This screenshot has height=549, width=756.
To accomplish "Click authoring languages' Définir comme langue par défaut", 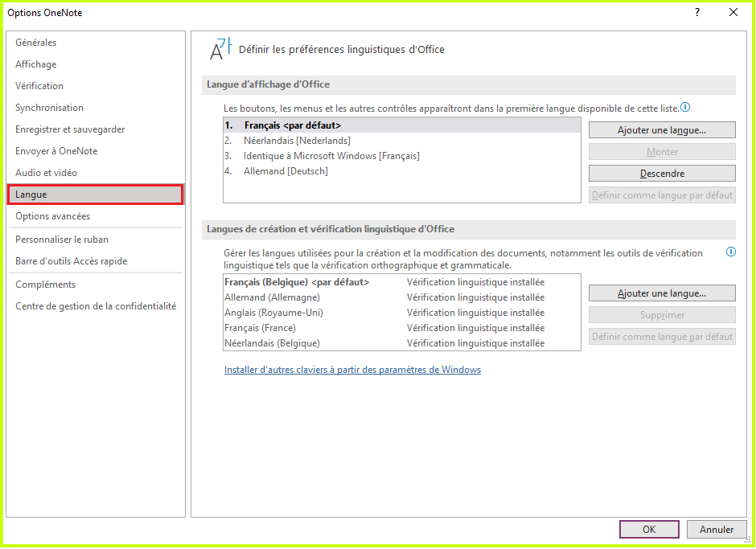I will (662, 337).
